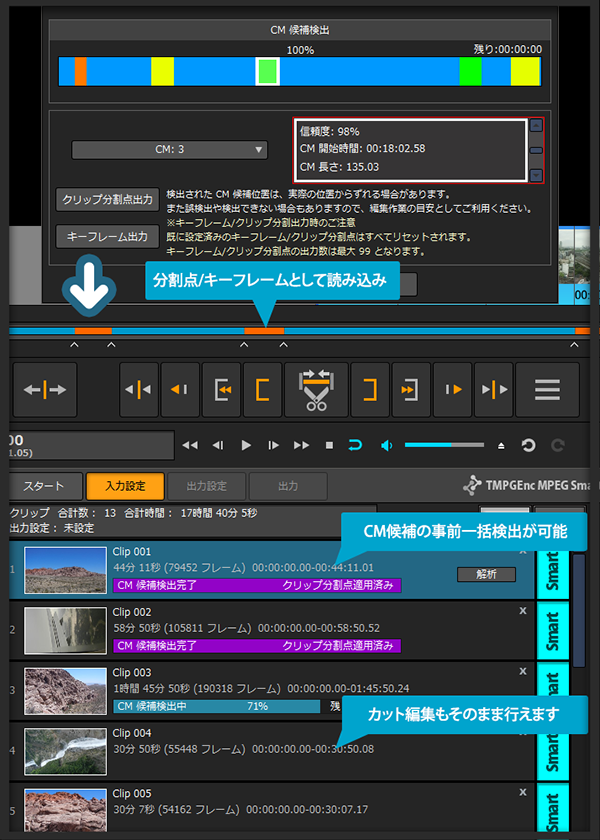This screenshot has height=840, width=600.
Task: Select Clip 002 thumbnail
Action: (65, 631)
